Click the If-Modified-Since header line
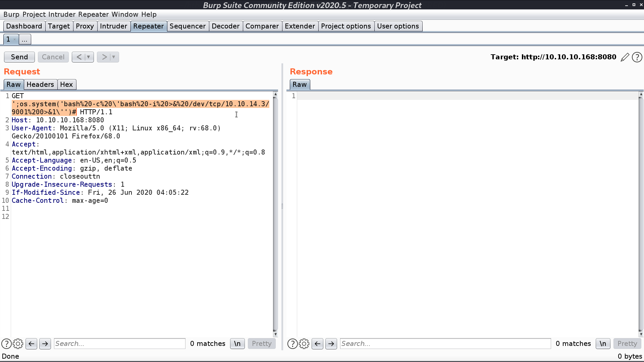 [100, 192]
